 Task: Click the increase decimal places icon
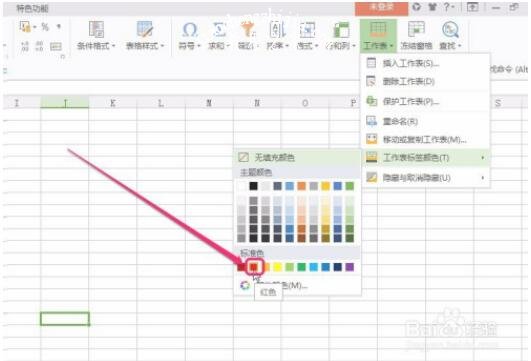[x=25, y=46]
